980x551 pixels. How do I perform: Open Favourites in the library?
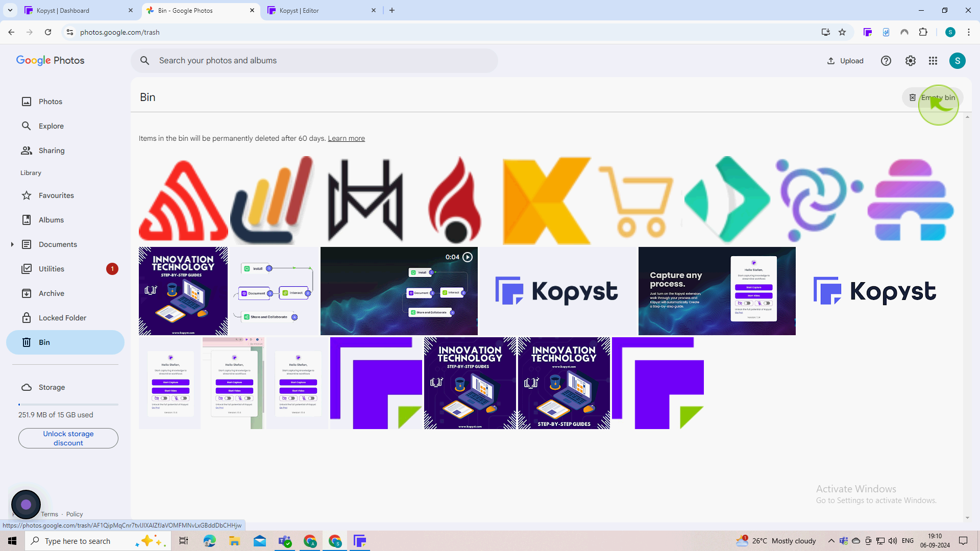pyautogui.click(x=65, y=195)
